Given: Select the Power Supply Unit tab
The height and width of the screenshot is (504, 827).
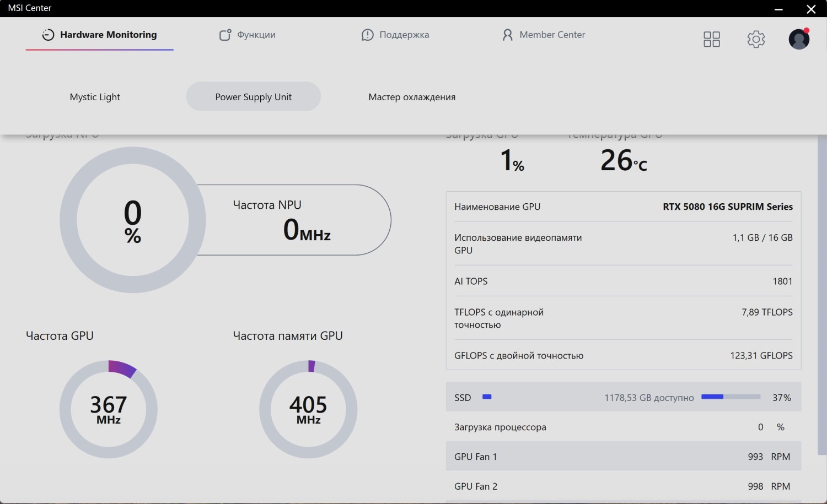Looking at the screenshot, I should pyautogui.click(x=254, y=97).
